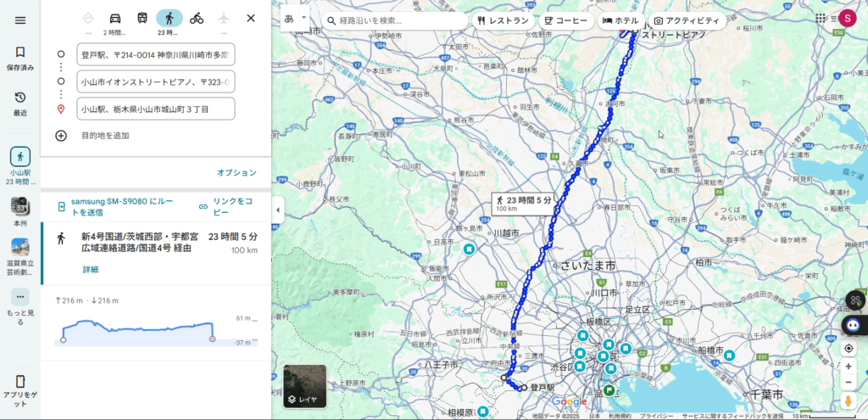Screen dimensions: 868x420
Task: Copy the route link (リンクをコピー)
Action: [x=227, y=207]
